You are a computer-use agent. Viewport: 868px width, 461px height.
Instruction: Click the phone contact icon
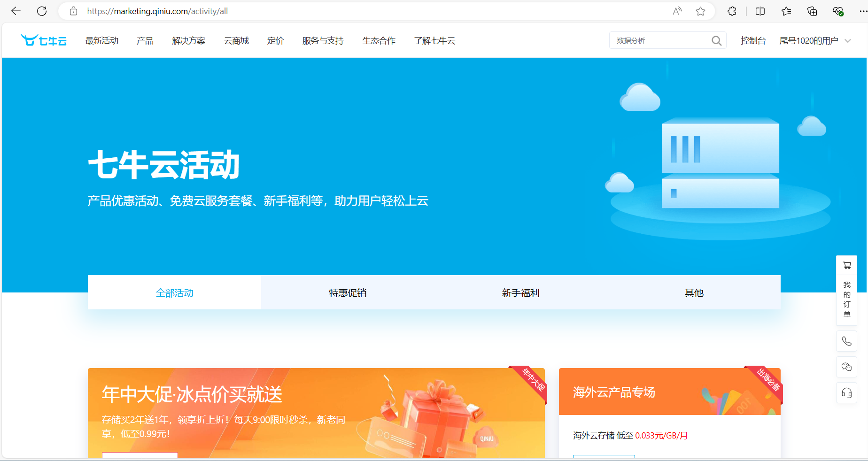pos(847,341)
